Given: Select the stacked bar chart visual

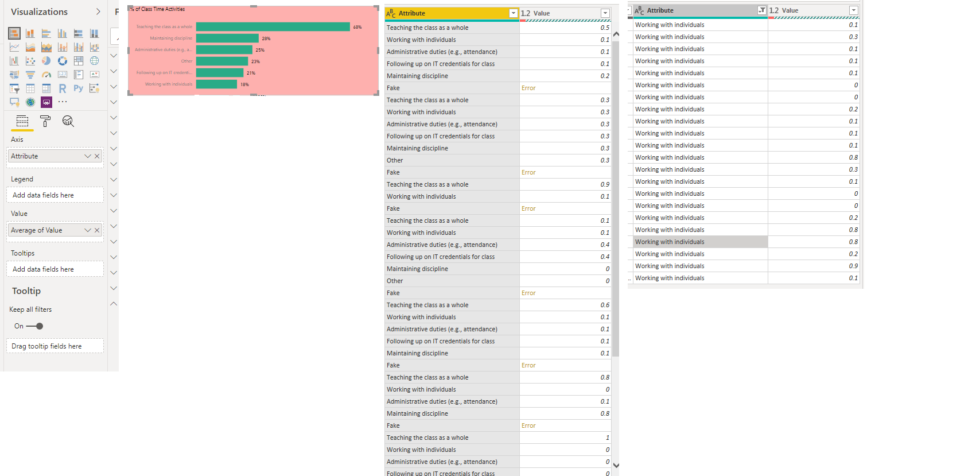Looking at the screenshot, I should [x=14, y=33].
